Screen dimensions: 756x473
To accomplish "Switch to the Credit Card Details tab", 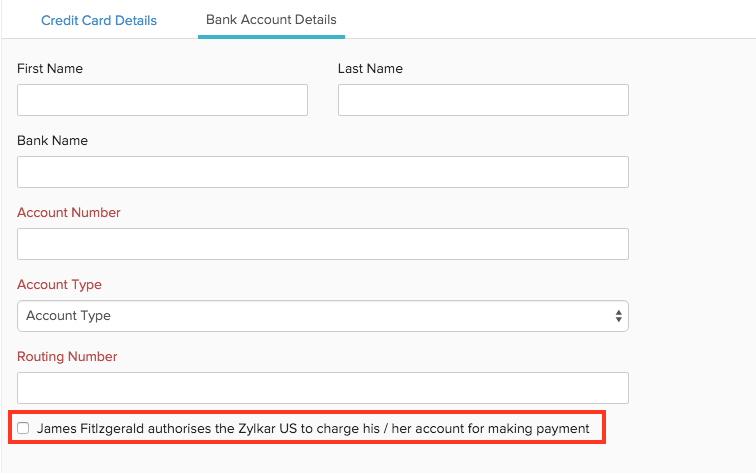I will (x=99, y=20).
